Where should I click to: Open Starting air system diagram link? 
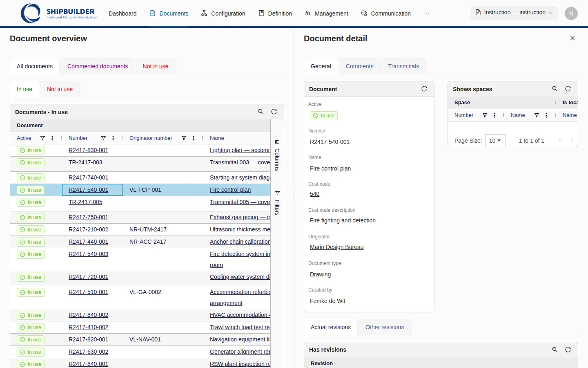click(240, 177)
